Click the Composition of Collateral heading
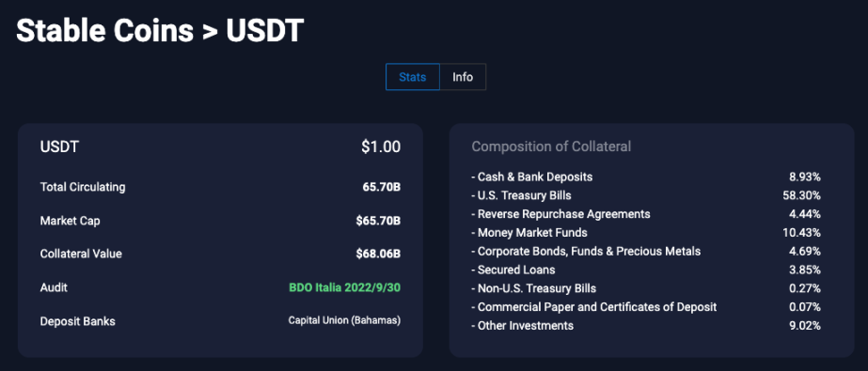Screen dimensions: 868x371 pyautogui.click(x=551, y=147)
